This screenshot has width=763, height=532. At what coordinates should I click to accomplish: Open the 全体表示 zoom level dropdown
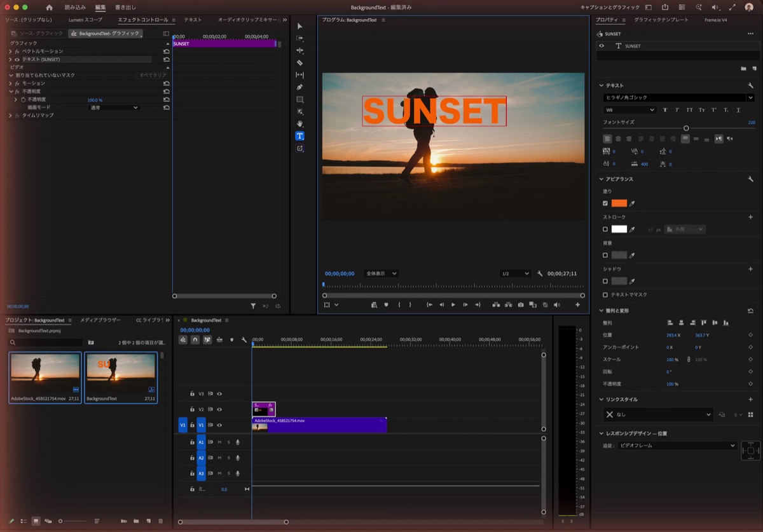click(x=381, y=273)
